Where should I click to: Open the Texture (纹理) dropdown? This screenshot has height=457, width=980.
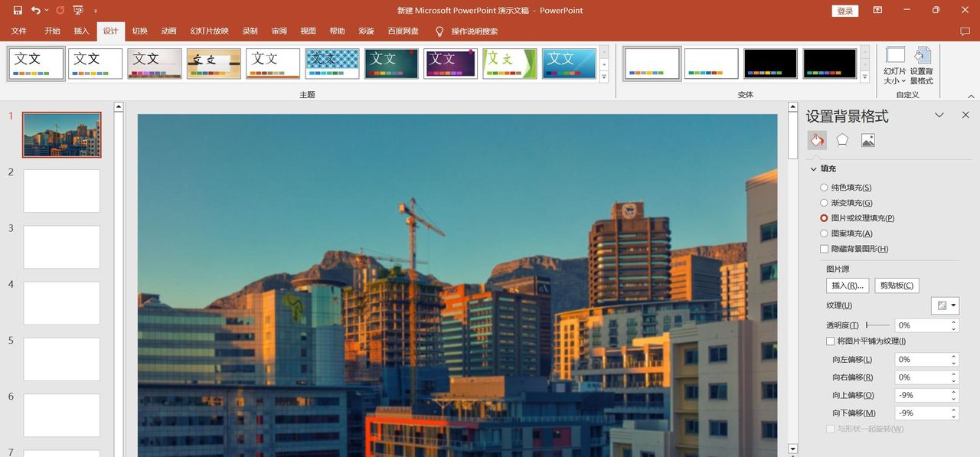click(x=946, y=305)
